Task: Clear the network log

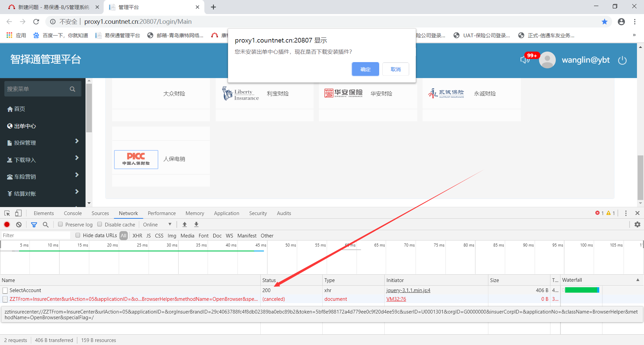Action: (x=19, y=224)
